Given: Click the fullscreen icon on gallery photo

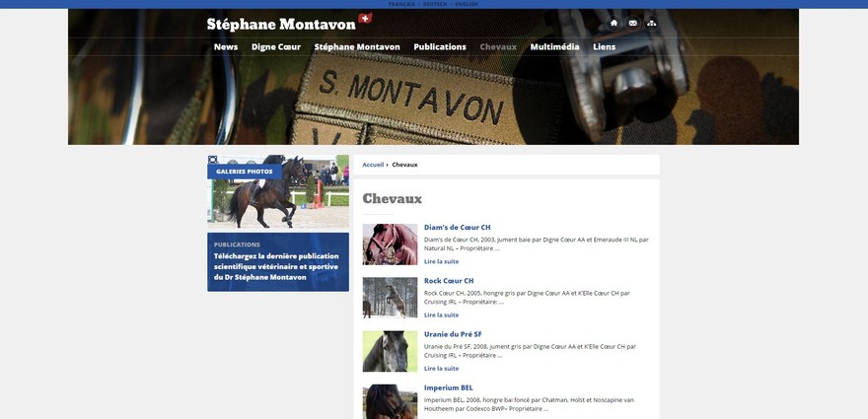Looking at the screenshot, I should (x=213, y=160).
